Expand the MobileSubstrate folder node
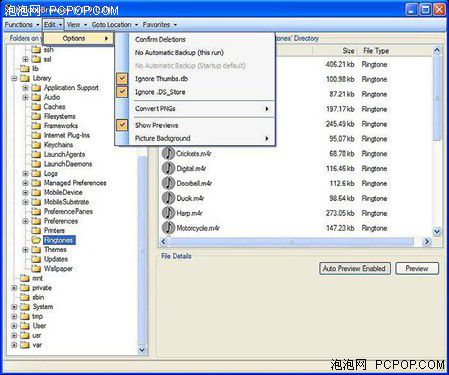 point(25,202)
